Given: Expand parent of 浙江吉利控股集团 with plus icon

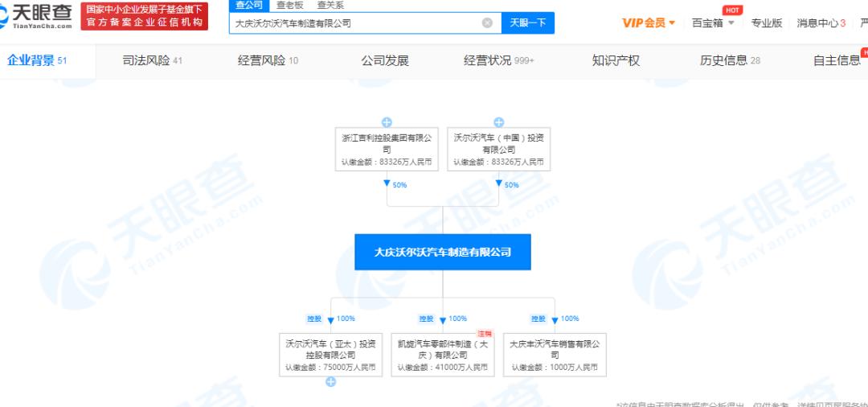Looking at the screenshot, I should 387,122.
